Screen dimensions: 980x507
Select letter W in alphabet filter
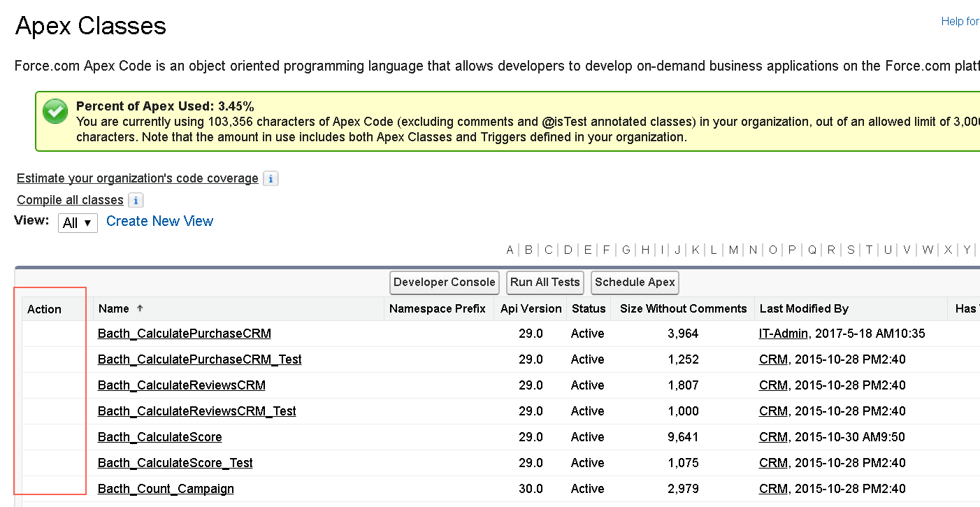[928, 250]
